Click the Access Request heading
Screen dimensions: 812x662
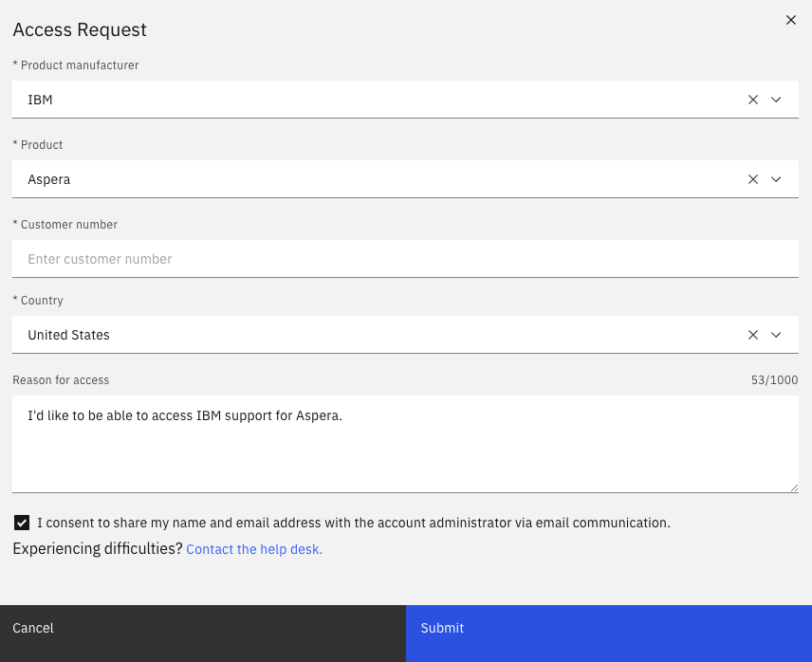point(80,30)
